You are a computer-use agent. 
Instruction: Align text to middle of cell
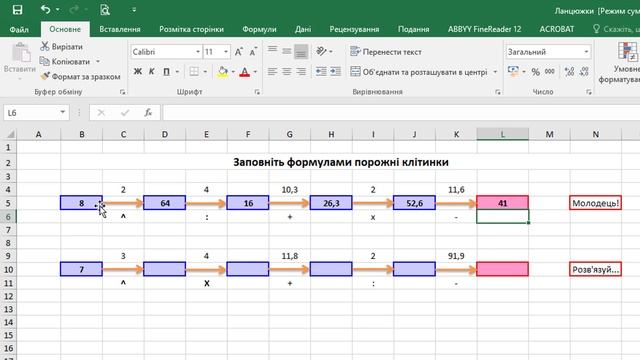287,51
